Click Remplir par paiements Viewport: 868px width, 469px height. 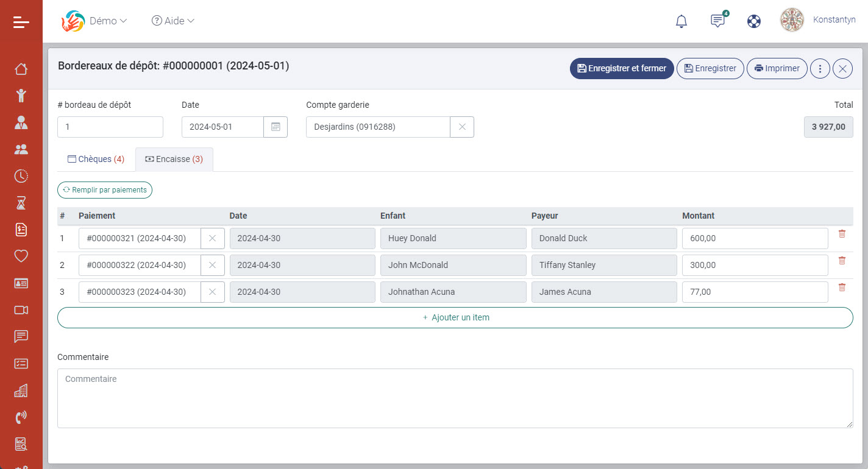(104, 189)
